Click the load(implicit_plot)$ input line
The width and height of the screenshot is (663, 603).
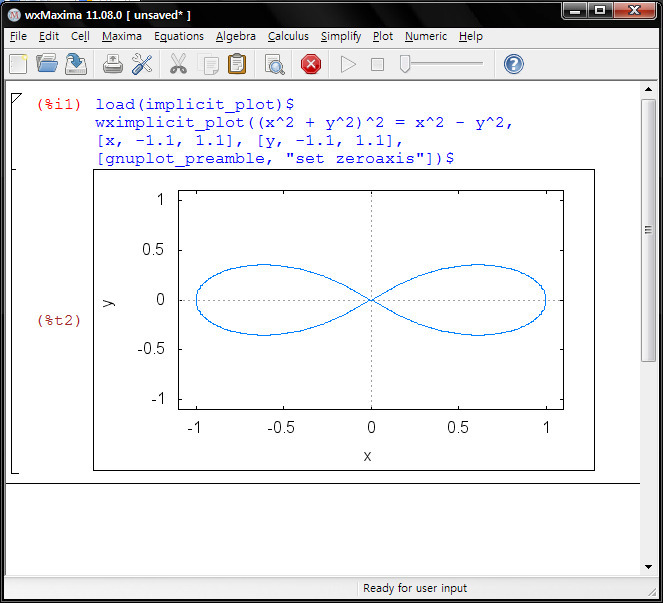point(195,104)
